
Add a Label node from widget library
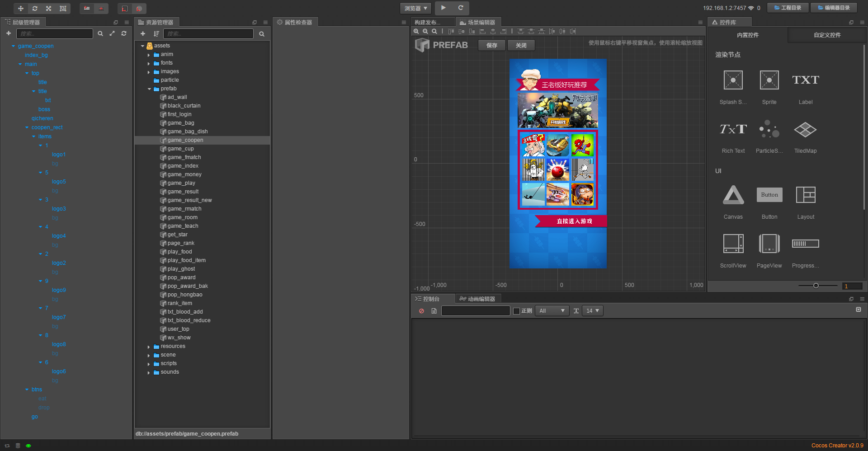(x=806, y=87)
